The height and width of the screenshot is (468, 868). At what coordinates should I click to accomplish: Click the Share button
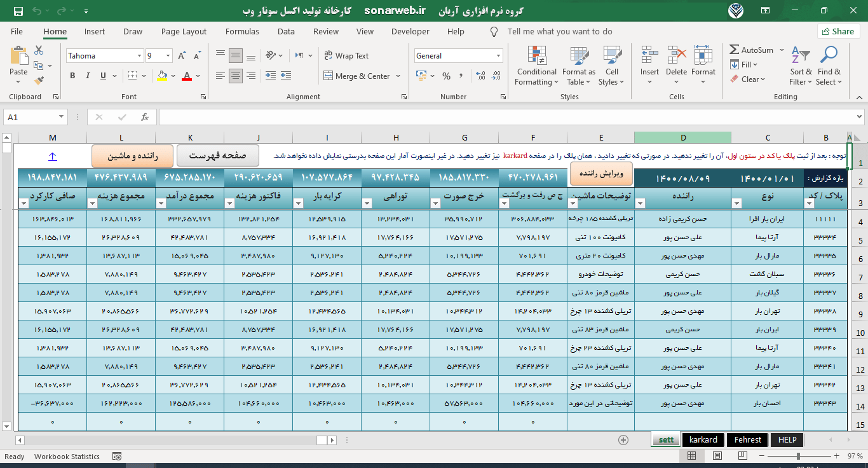pos(837,31)
